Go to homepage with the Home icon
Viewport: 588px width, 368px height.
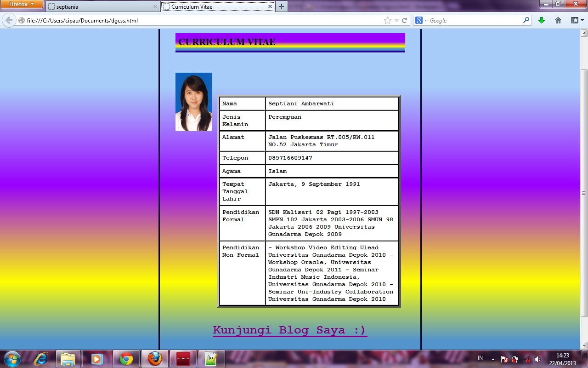click(x=557, y=20)
